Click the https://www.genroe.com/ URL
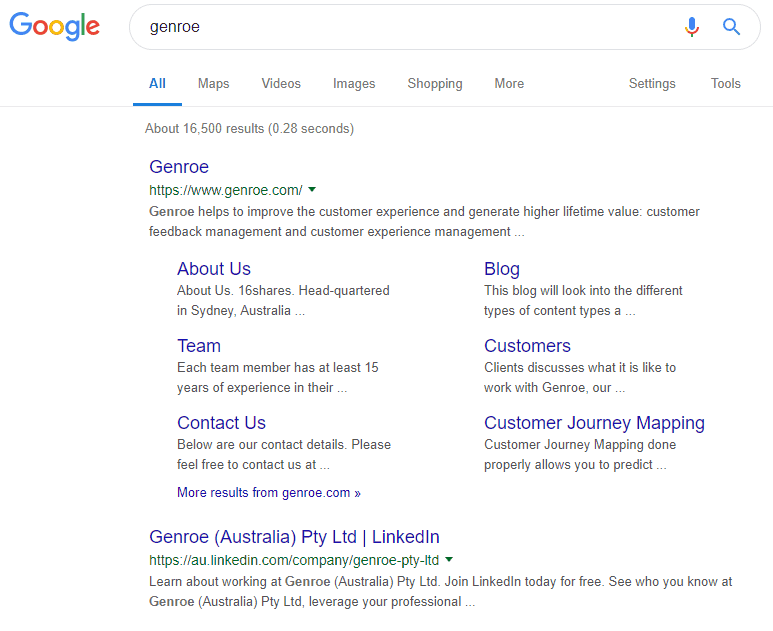The height and width of the screenshot is (631, 773). 226,190
